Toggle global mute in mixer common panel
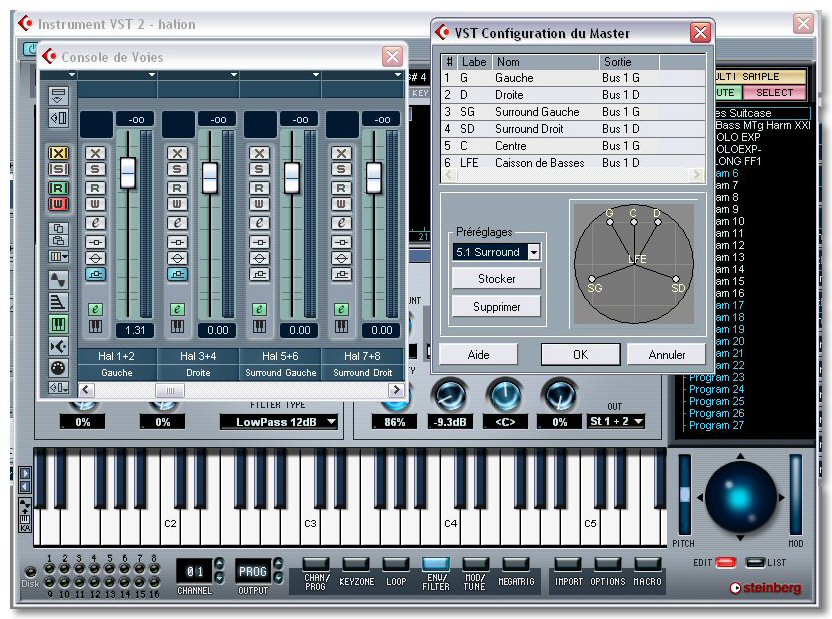Screen dimensions: 832x619 [58, 153]
